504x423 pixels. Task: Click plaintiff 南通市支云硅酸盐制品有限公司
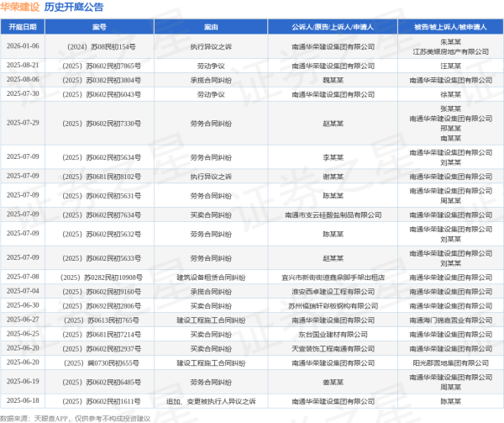coord(333,215)
